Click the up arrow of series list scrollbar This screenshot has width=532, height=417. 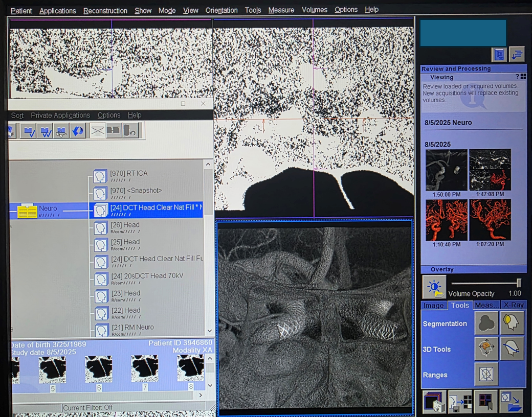point(208,165)
